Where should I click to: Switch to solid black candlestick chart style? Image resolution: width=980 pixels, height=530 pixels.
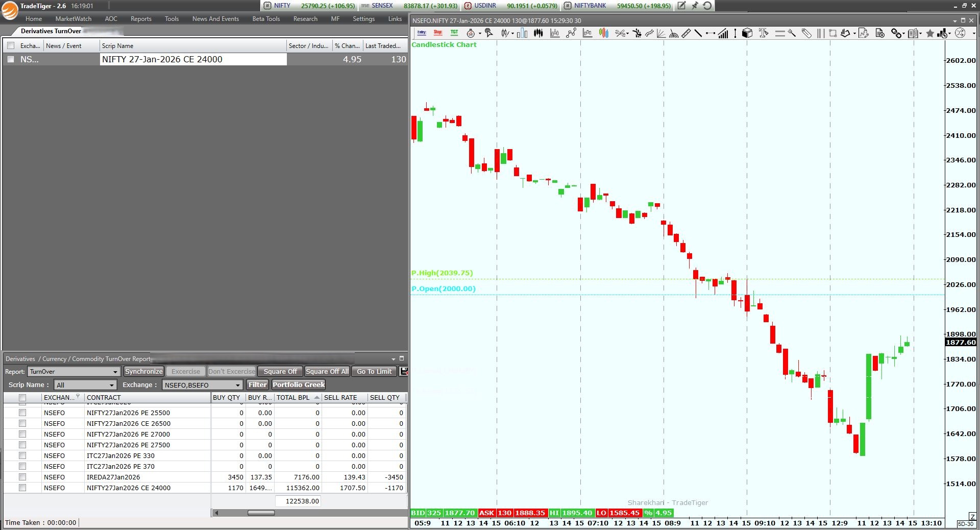[538, 33]
